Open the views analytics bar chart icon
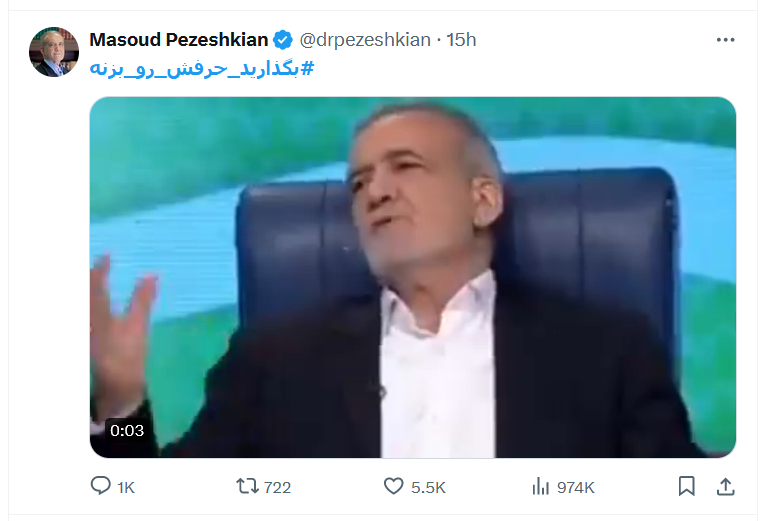Screen dimensions: 760x521 (540, 486)
